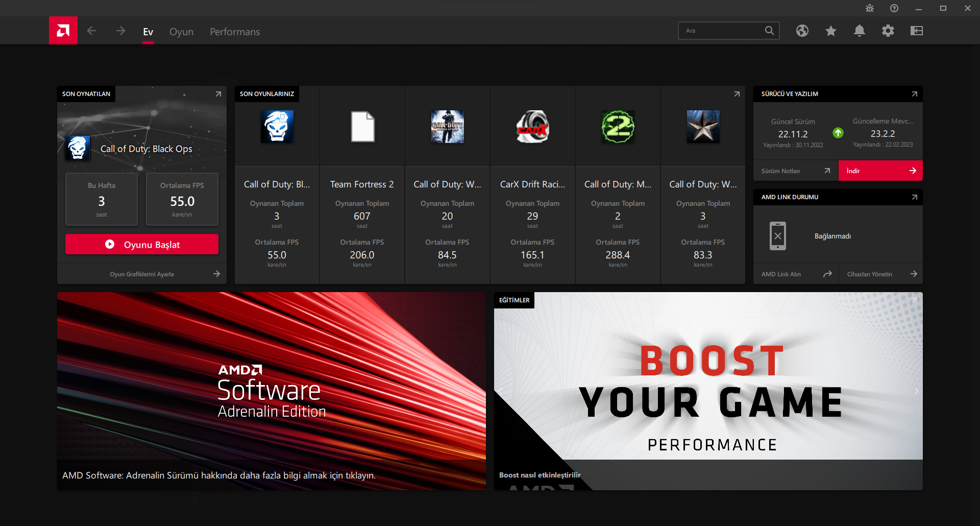Open the AMD Software Adrenalin Edition banner
Viewport: 980px width, 526px height.
coord(272,391)
